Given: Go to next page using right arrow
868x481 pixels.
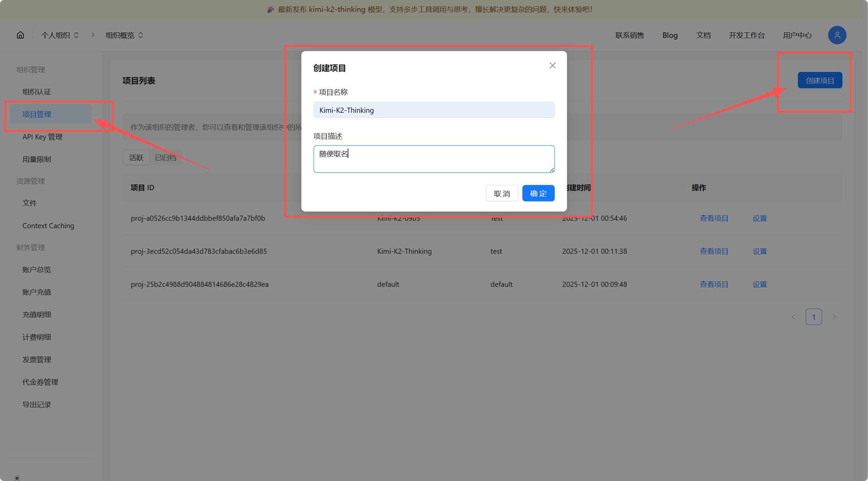Looking at the screenshot, I should [x=835, y=316].
